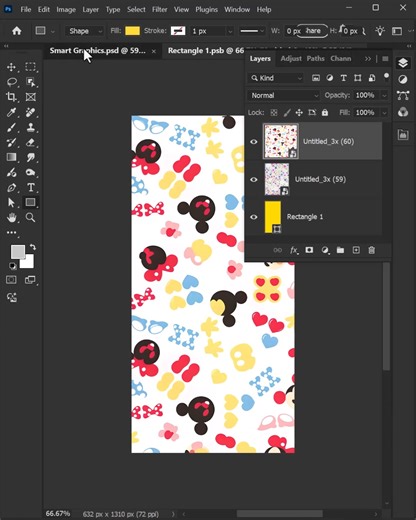The height and width of the screenshot is (520, 416).
Task: Open the Fill color swatch
Action: [x=132, y=31]
